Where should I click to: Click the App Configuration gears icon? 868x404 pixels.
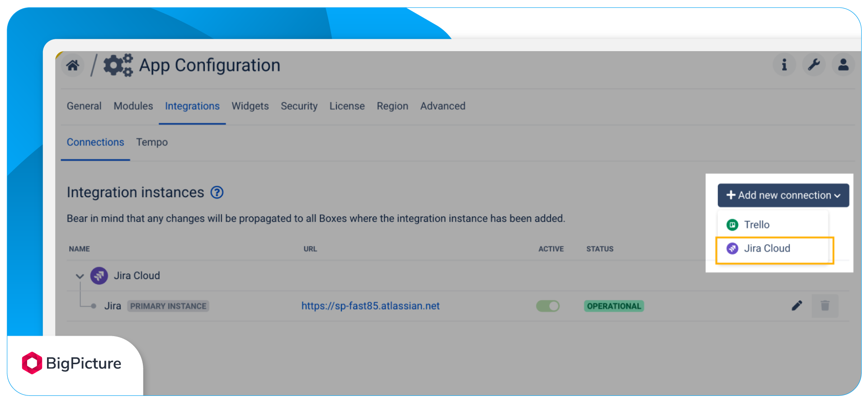(x=118, y=65)
